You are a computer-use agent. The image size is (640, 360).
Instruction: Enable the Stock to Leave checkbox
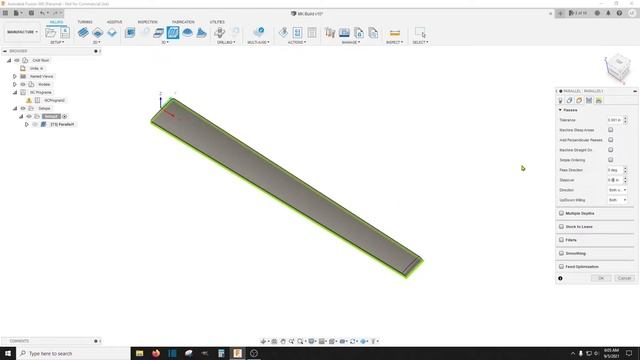point(562,227)
